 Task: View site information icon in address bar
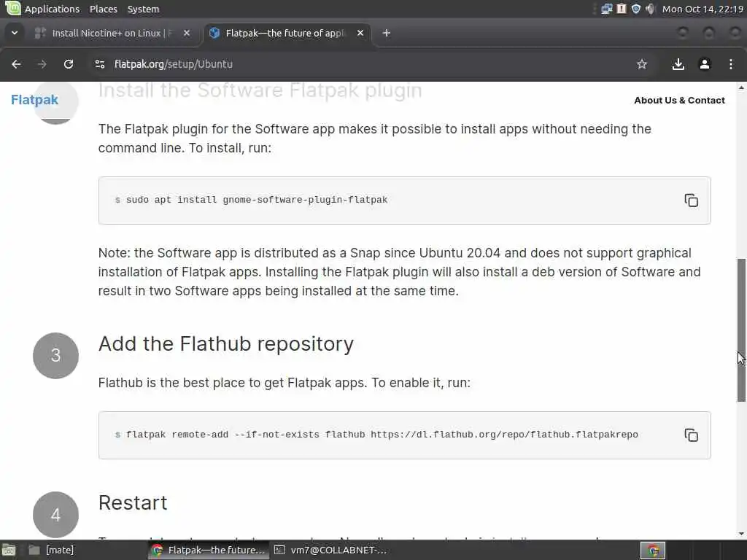(x=101, y=64)
